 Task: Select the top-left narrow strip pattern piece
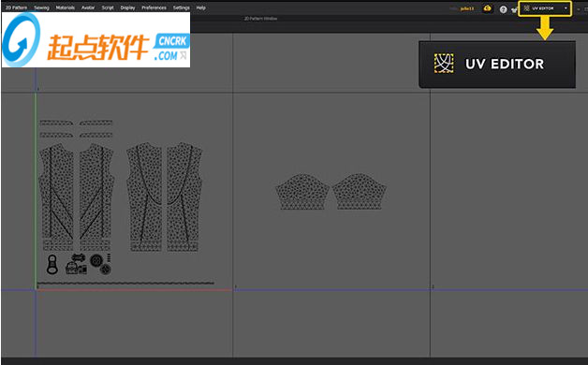56,123
